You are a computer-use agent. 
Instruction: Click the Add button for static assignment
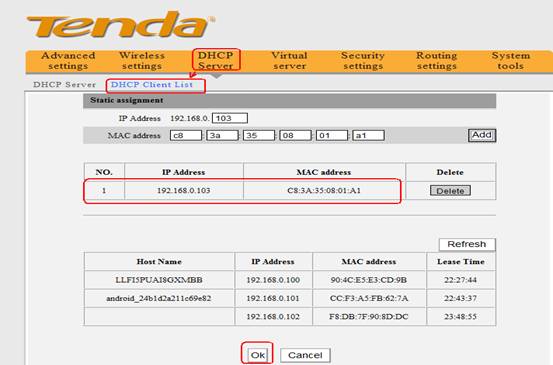(x=482, y=135)
